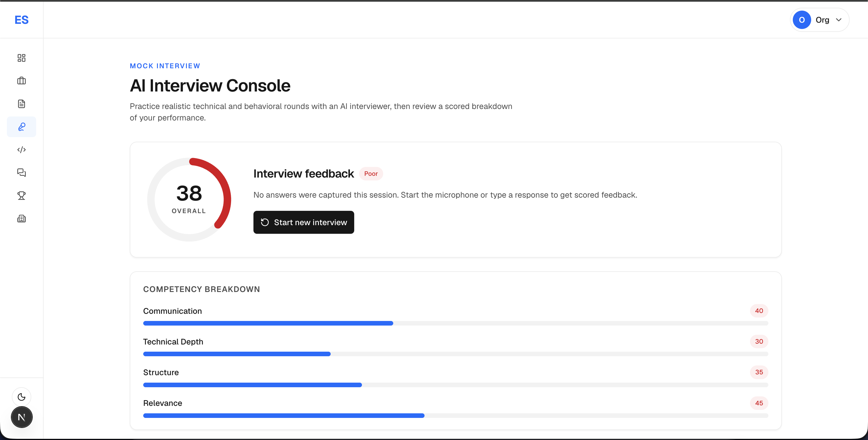
Task: Click Start new interview button
Action: pos(304,222)
